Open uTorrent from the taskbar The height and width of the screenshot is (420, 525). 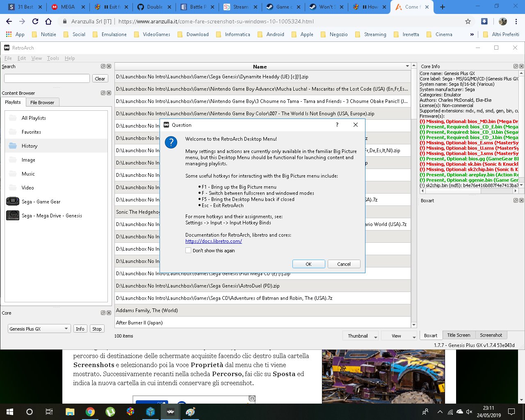click(x=110, y=412)
